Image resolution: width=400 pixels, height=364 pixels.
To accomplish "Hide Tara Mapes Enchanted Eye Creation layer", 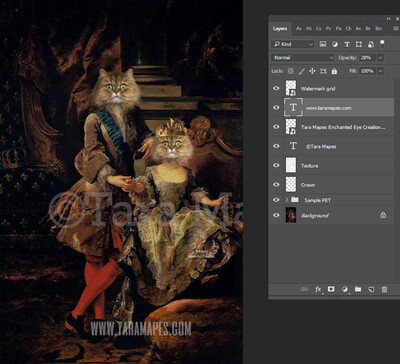I will (x=276, y=127).
